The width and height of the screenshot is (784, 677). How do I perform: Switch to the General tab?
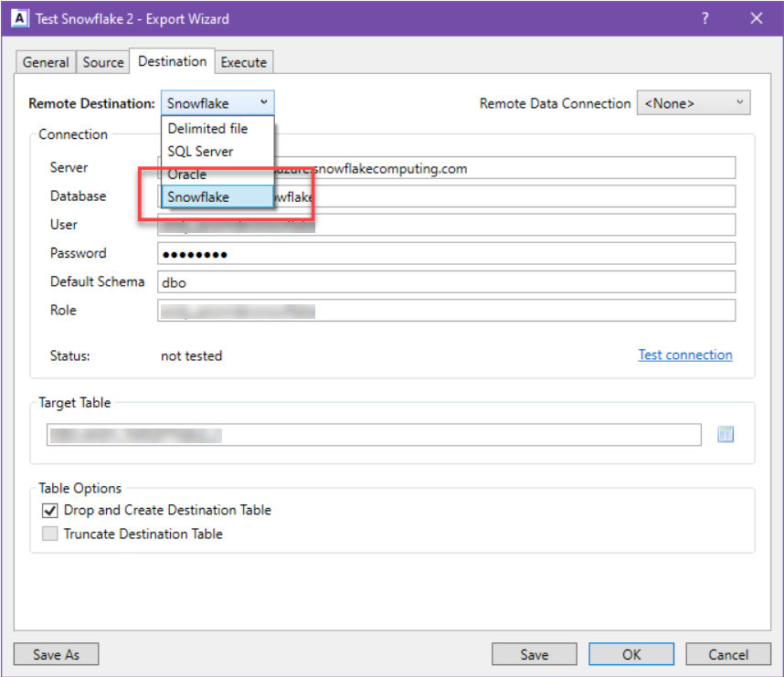[x=46, y=62]
